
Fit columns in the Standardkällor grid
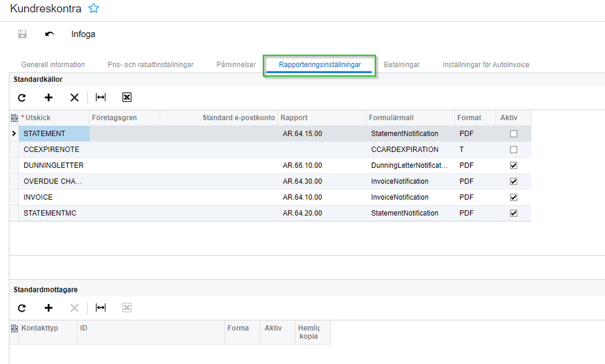(x=101, y=98)
